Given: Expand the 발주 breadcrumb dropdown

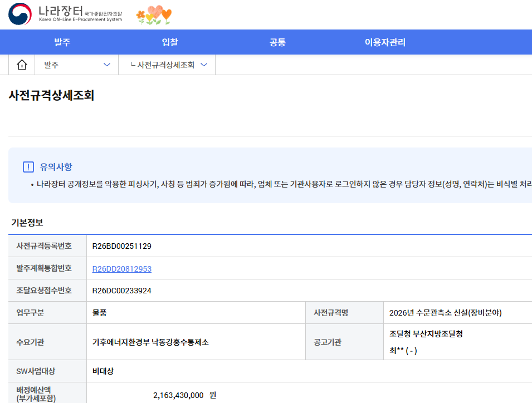Looking at the screenshot, I should pos(77,65).
